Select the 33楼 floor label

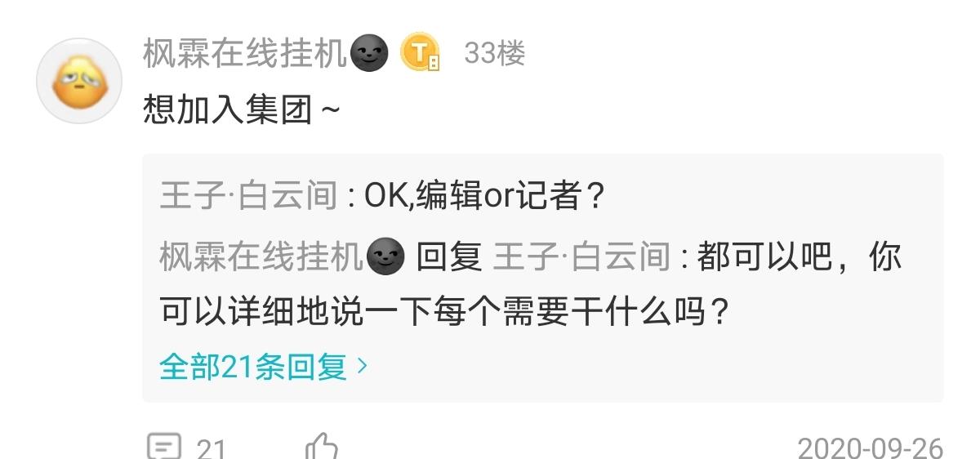click(x=494, y=54)
